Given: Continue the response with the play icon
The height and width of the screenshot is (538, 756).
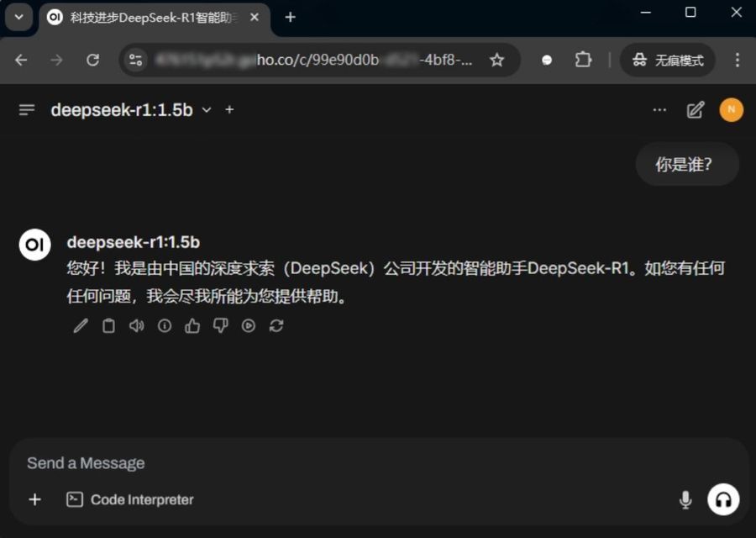Looking at the screenshot, I should pyautogui.click(x=249, y=326).
